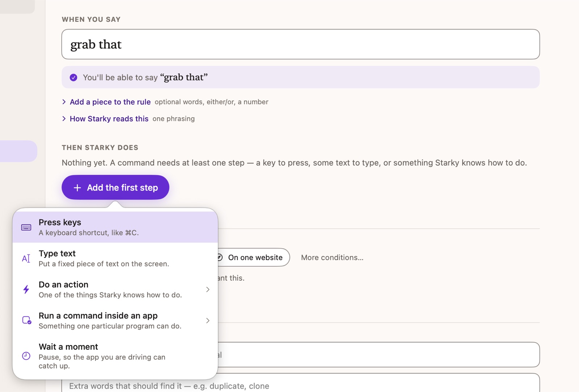Choose Wait a moment from the step menu

pyautogui.click(x=115, y=356)
